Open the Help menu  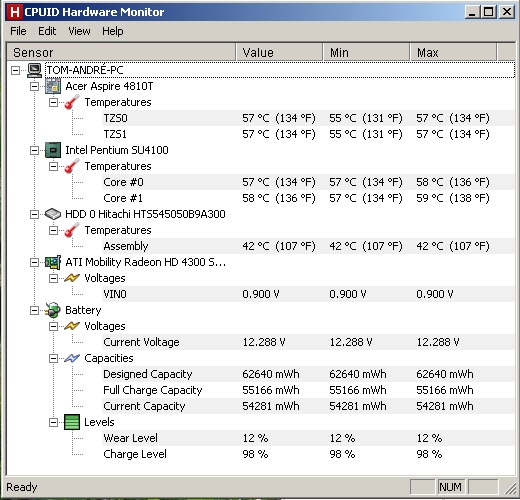click(113, 31)
